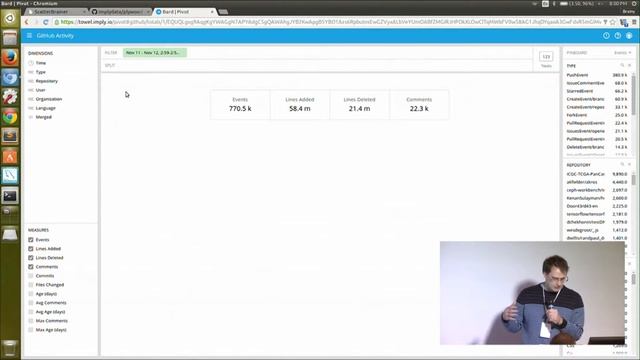Viewport: 640px width, 360px height.
Task: Toggle the Events measure checkbox
Action: [31, 240]
